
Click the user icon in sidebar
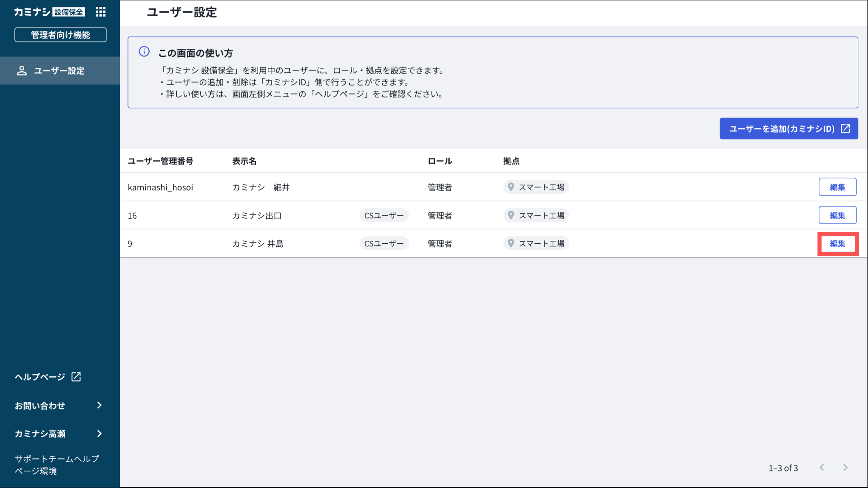click(22, 71)
